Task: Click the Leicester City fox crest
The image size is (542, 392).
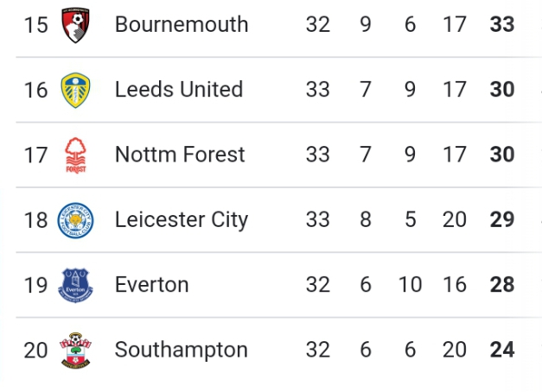Action: coord(76,220)
